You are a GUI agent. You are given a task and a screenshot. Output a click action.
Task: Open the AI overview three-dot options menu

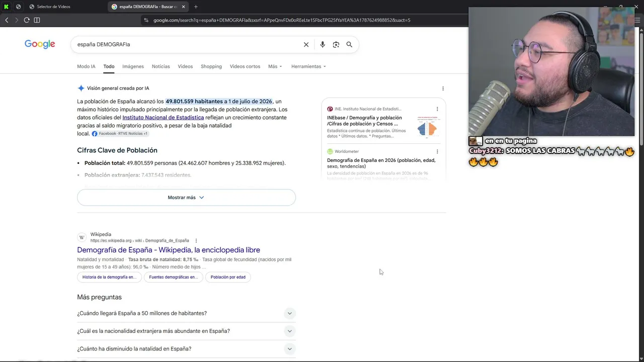pos(443,88)
